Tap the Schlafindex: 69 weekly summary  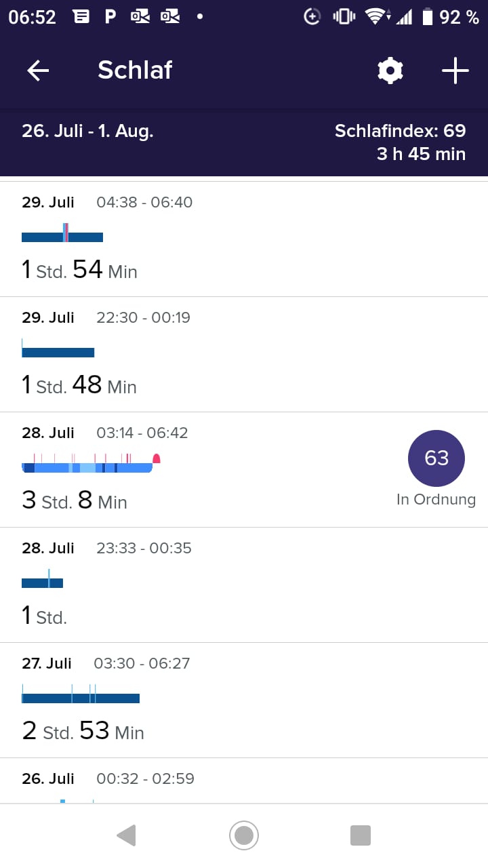pos(400,131)
